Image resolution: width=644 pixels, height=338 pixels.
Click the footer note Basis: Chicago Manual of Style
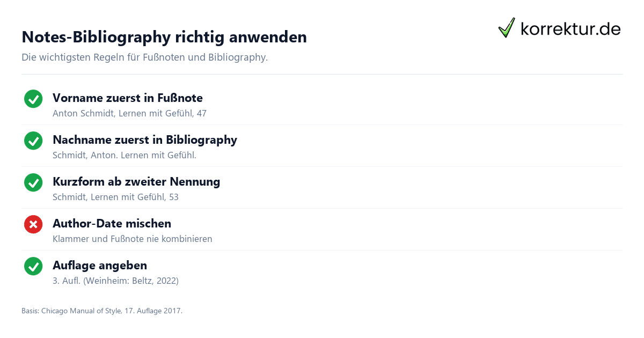pos(102,311)
